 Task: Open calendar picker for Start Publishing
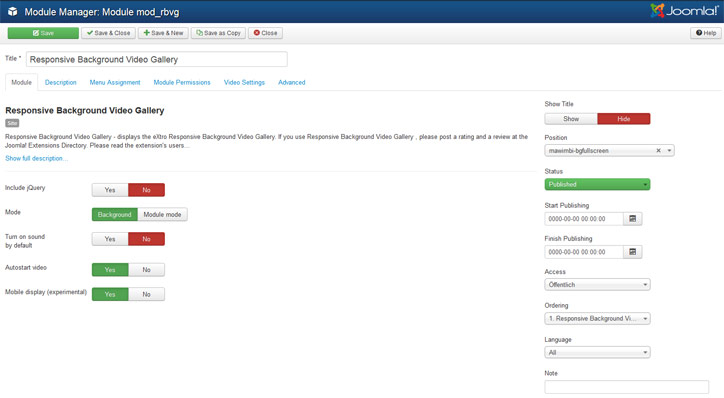pos(633,219)
